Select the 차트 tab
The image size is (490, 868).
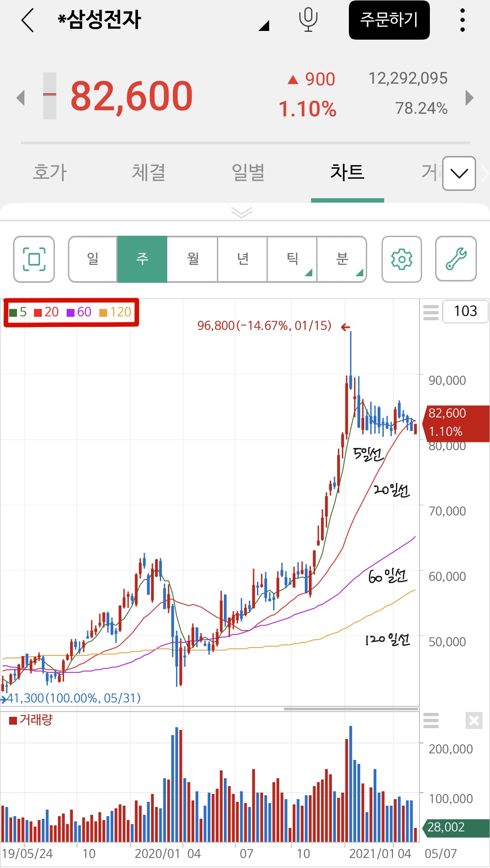pos(347,172)
